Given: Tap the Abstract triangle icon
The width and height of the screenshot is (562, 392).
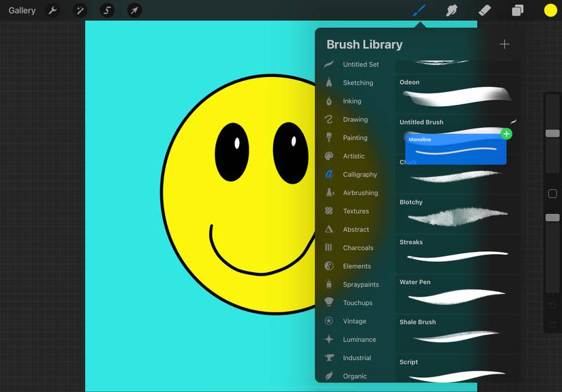Looking at the screenshot, I should click(328, 229).
